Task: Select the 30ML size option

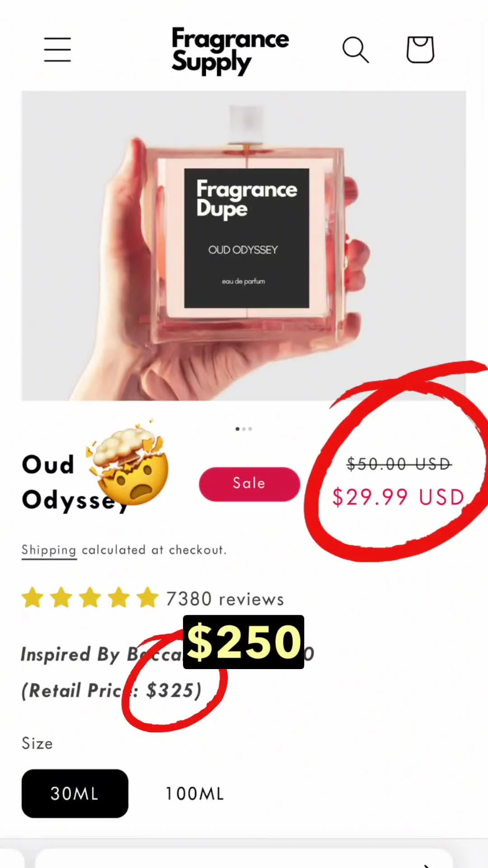Action: coord(75,793)
